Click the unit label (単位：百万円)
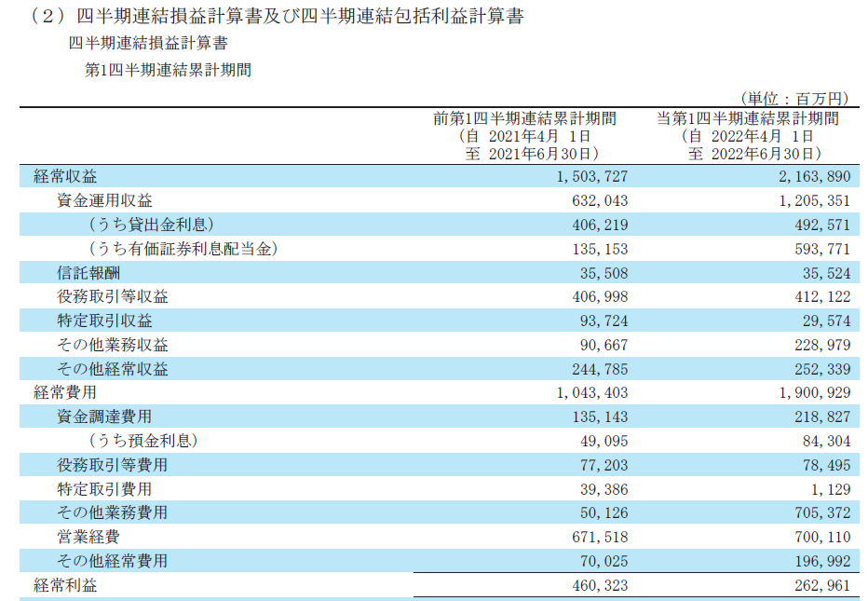868x601 pixels. click(x=795, y=99)
